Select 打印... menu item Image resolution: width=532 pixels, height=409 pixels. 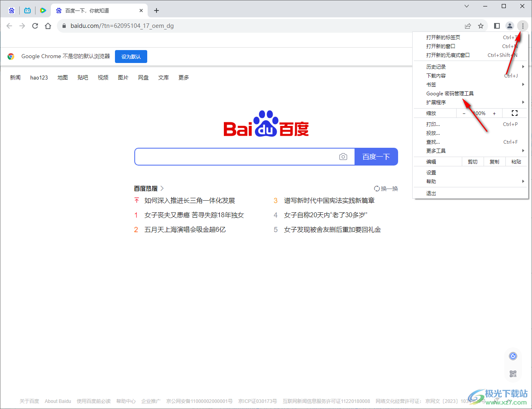471,124
